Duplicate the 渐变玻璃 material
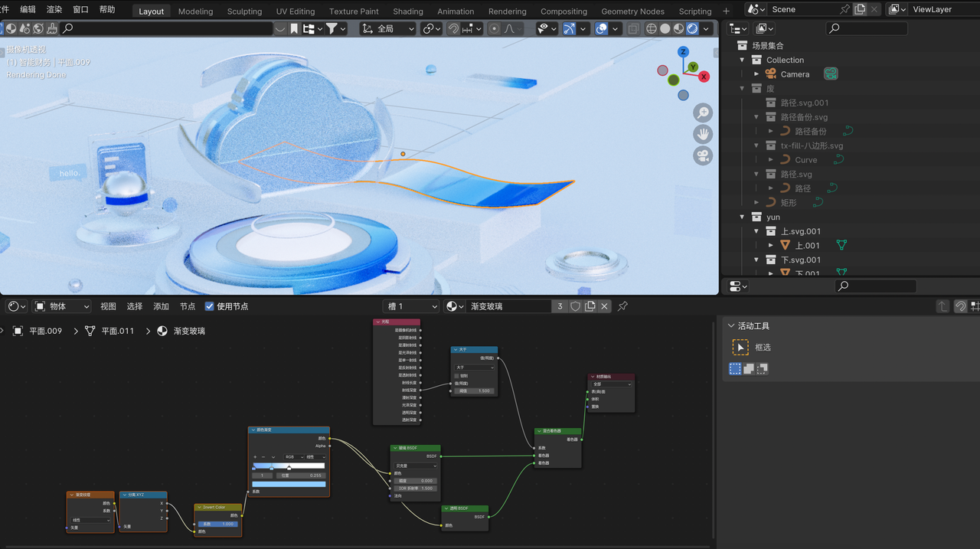The image size is (980, 549). coord(590,306)
